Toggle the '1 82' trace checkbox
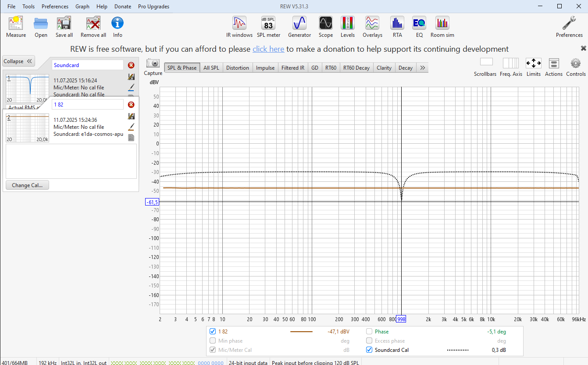 point(213,332)
